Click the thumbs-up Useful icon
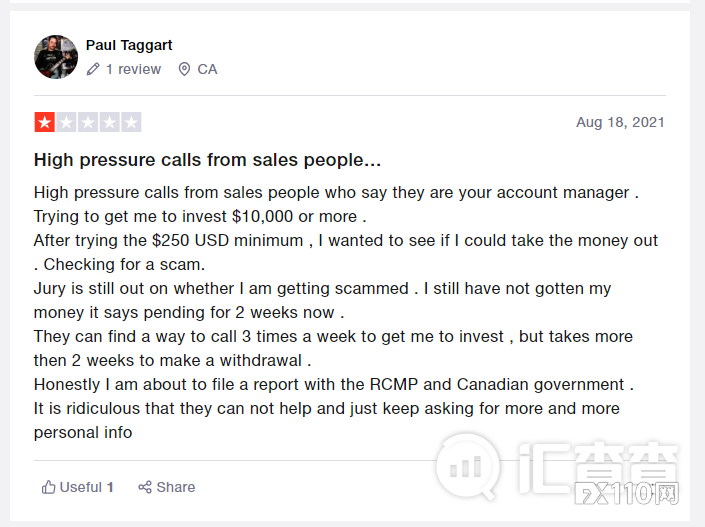The height and width of the screenshot is (527, 705). 48,487
